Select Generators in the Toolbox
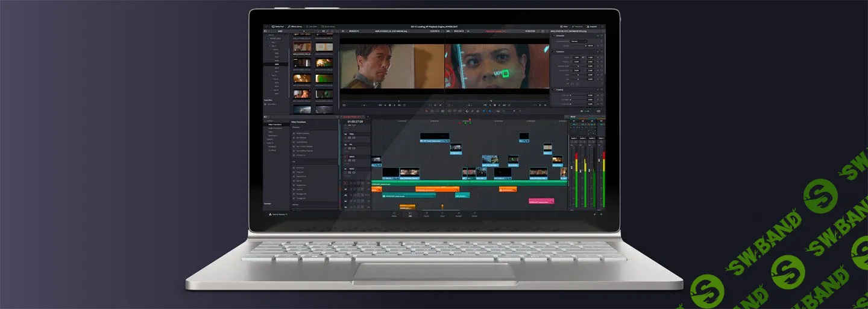 point(273,135)
